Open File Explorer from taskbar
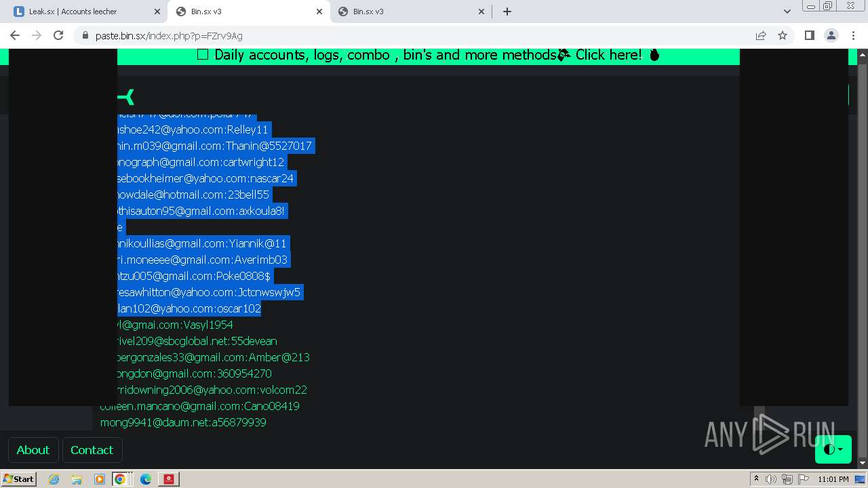This screenshot has height=488, width=868. [77, 479]
